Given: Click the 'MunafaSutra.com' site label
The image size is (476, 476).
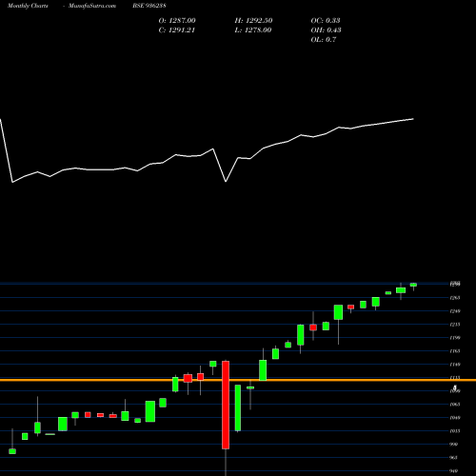Looking at the screenshot, I should tap(92, 6).
